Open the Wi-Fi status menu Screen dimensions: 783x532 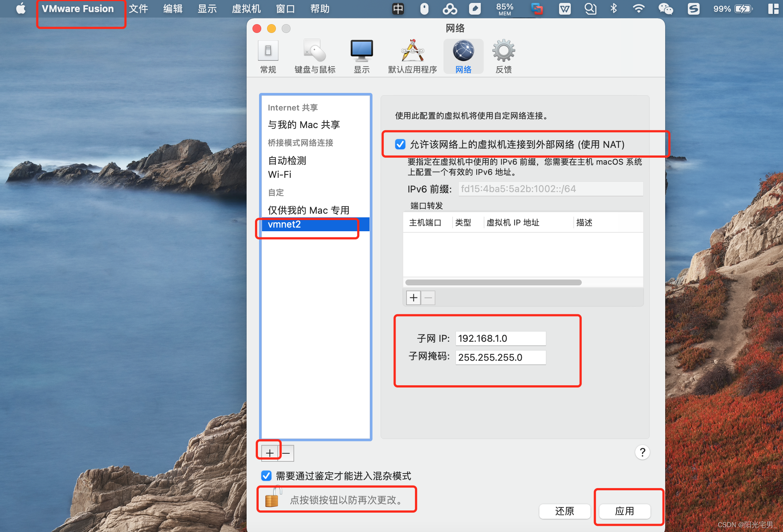click(x=638, y=9)
